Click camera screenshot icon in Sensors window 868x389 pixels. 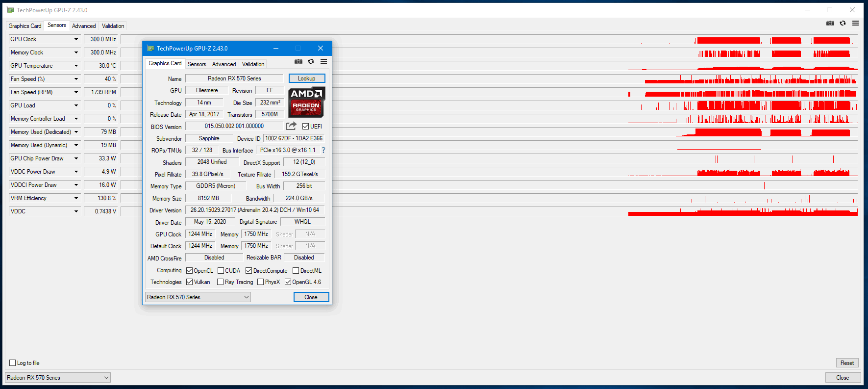pos(830,23)
